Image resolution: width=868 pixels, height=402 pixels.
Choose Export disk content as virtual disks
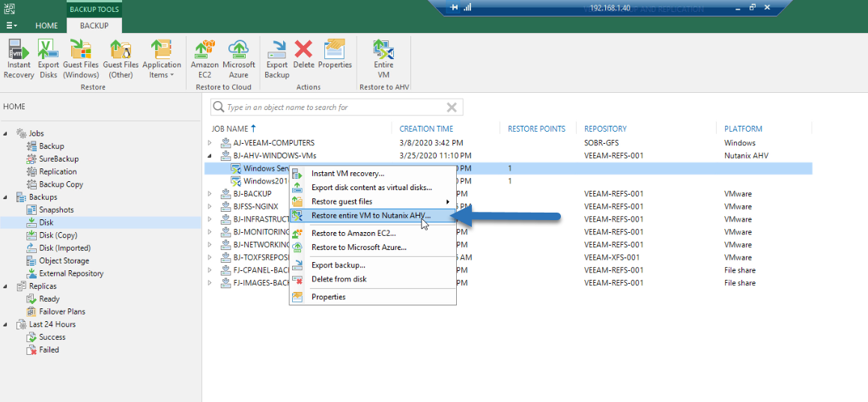coord(372,187)
